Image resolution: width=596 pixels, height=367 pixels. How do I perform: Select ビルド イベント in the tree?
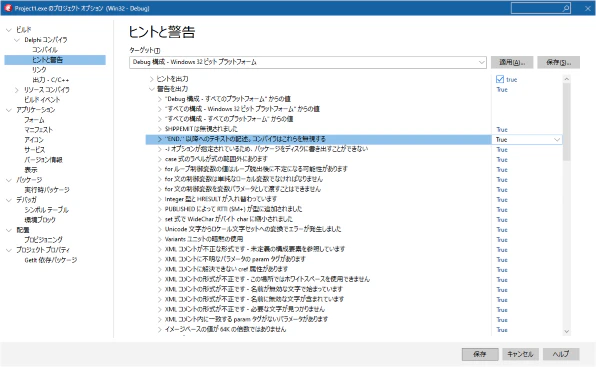[x=42, y=100]
